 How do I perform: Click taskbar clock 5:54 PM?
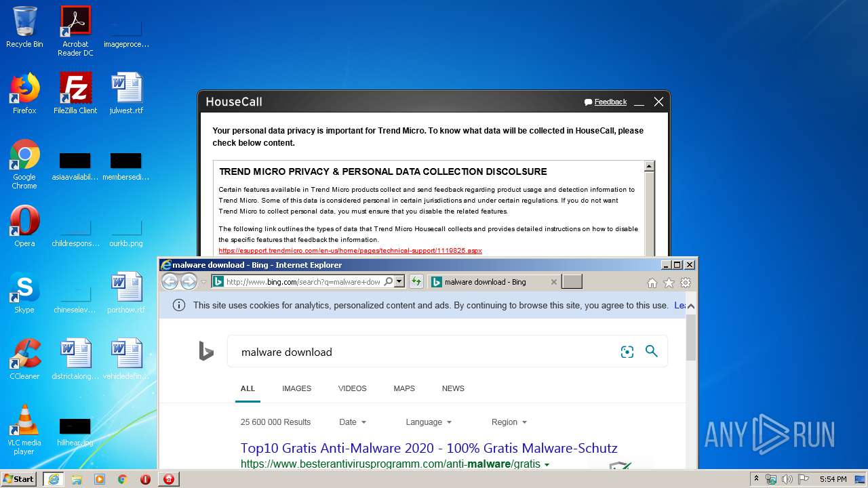(833, 479)
